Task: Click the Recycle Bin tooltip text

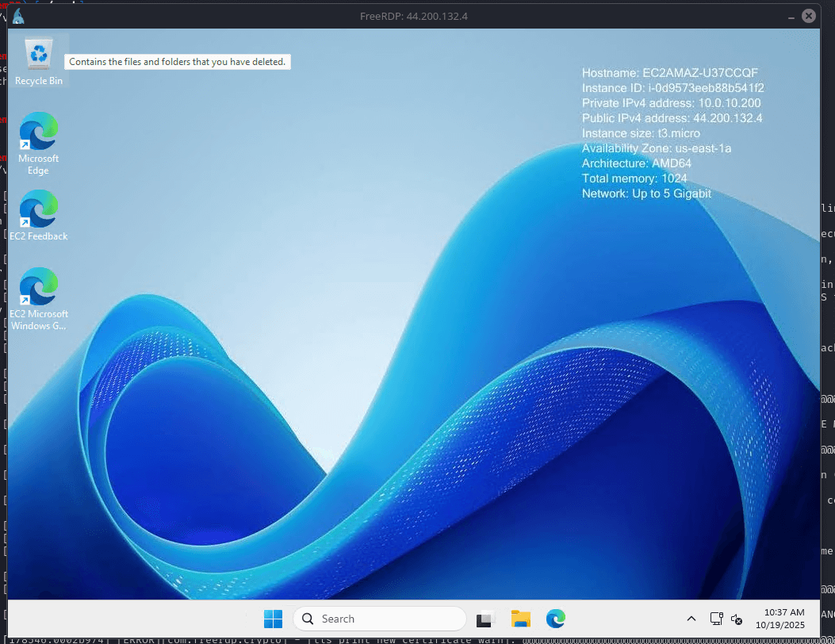Action: pyautogui.click(x=177, y=61)
